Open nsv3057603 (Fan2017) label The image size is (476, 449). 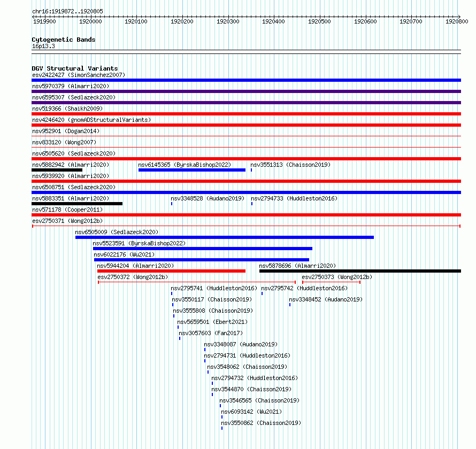211,333
